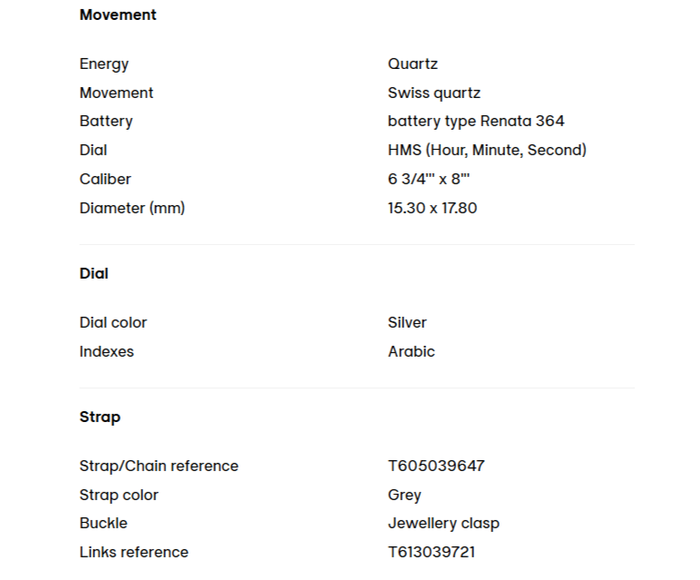Click the diameter value 15.30 x 17.80
This screenshot has width=700, height=580.
[434, 208]
